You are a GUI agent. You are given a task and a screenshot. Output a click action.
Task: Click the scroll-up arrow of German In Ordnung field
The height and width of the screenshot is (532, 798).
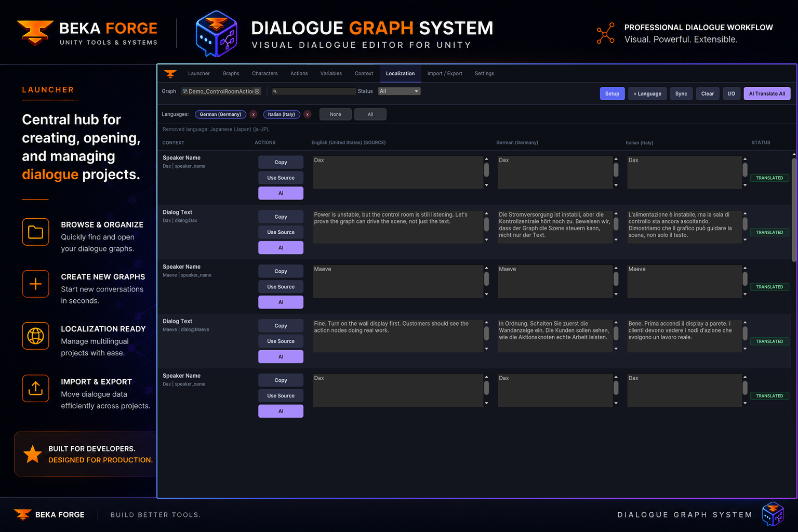click(x=616, y=323)
